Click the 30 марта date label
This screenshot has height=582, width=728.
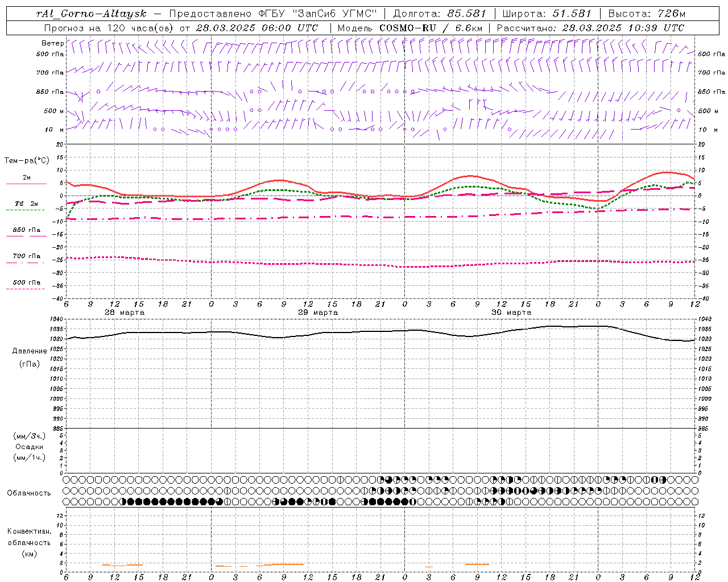pyautogui.click(x=511, y=313)
